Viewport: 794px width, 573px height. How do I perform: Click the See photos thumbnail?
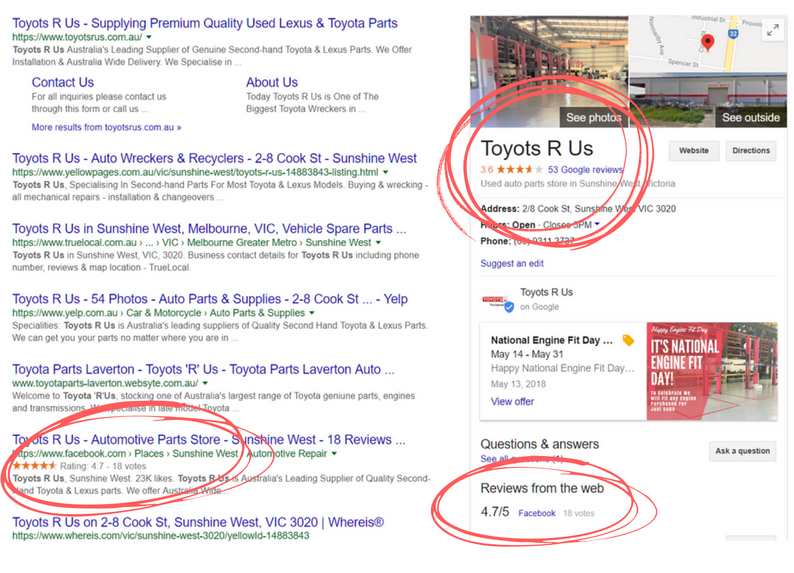click(x=549, y=71)
